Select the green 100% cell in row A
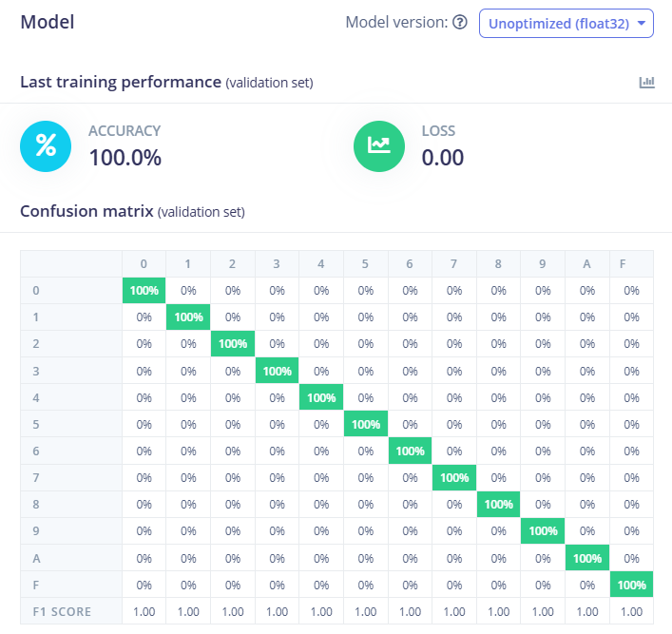The image size is (672, 634). pos(587,559)
